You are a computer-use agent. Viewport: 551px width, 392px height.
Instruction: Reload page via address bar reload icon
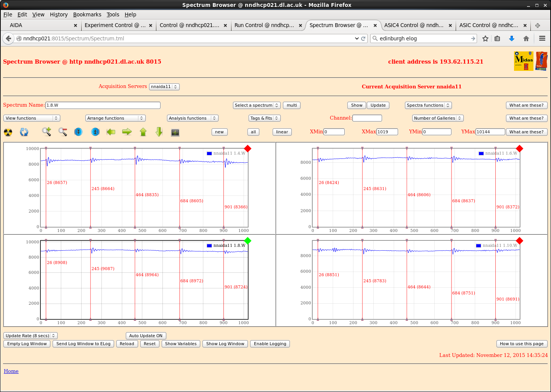[x=363, y=38]
